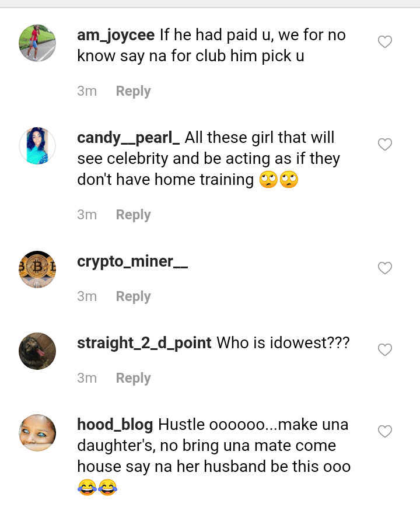Open hood_blog's profile avatar
Viewport: 420px width, 511px height.
[37, 433]
